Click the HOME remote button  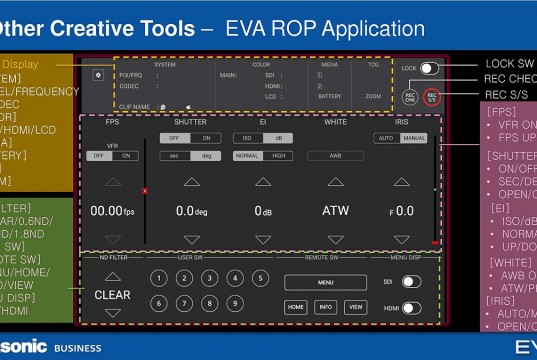296,307
